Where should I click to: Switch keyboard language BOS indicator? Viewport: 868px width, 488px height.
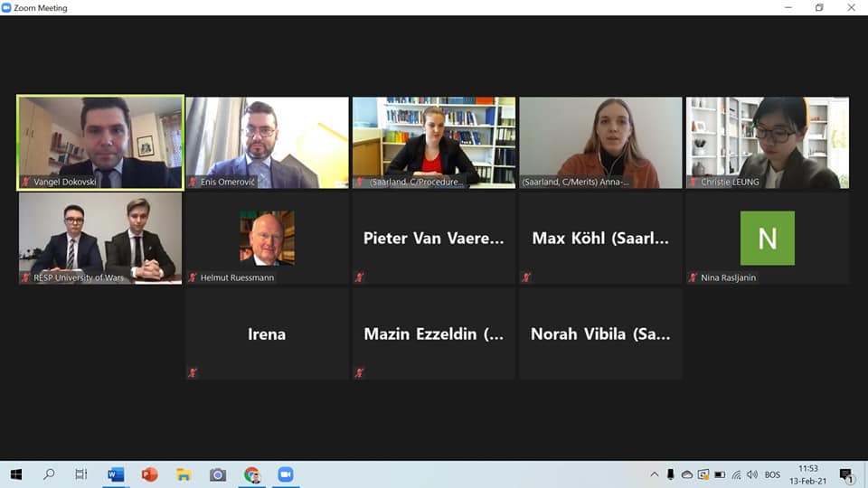coord(772,474)
